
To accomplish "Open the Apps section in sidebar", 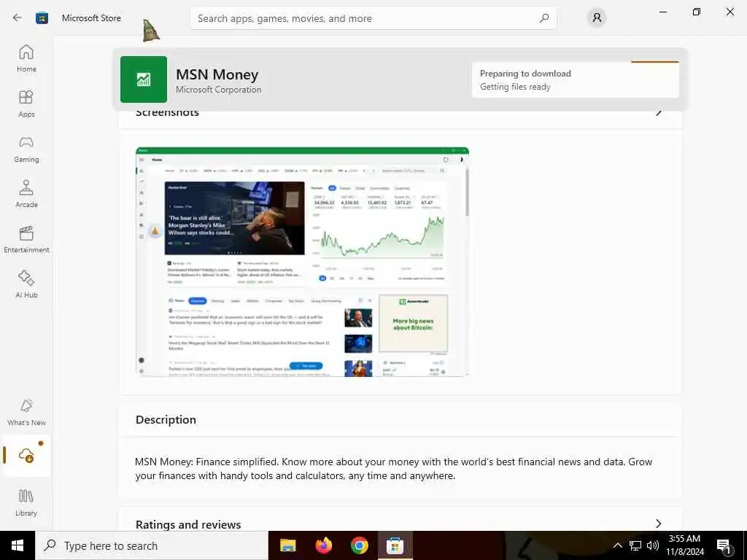I will [26, 104].
